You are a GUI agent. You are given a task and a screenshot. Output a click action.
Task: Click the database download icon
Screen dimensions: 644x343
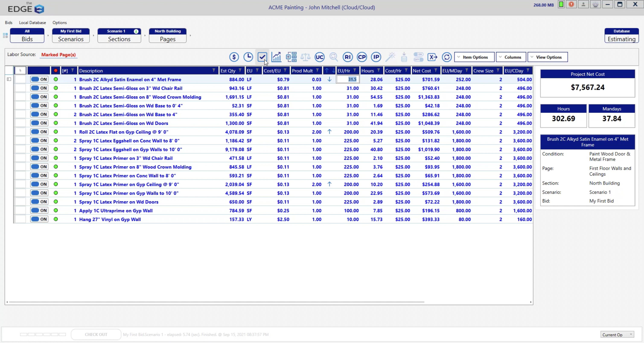[x=404, y=57]
